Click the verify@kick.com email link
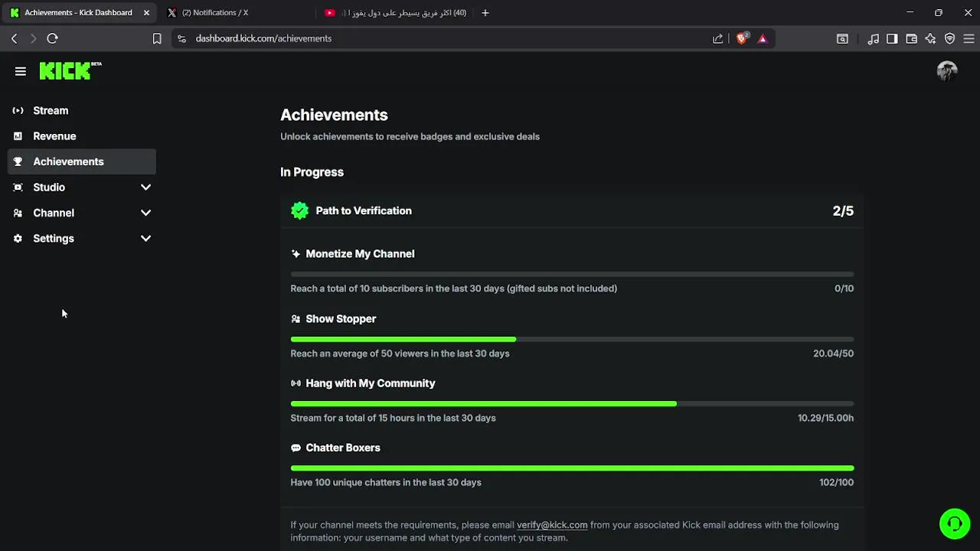This screenshot has width=980, height=551. (552, 525)
